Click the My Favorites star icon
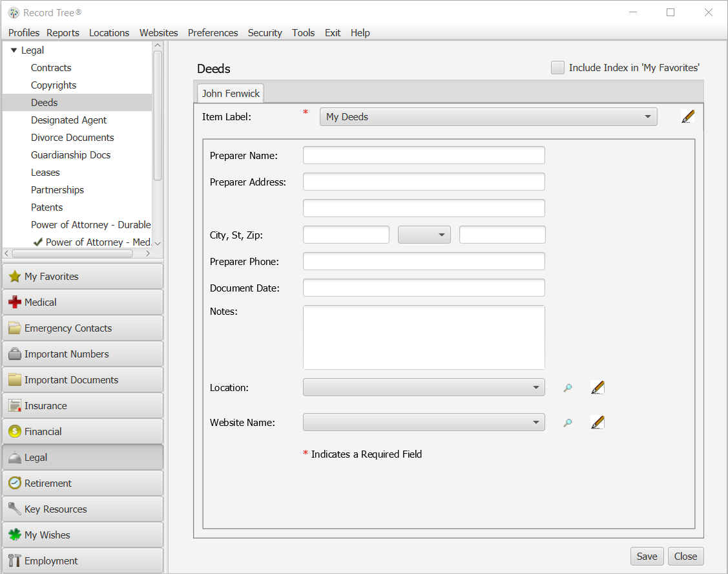 point(14,276)
